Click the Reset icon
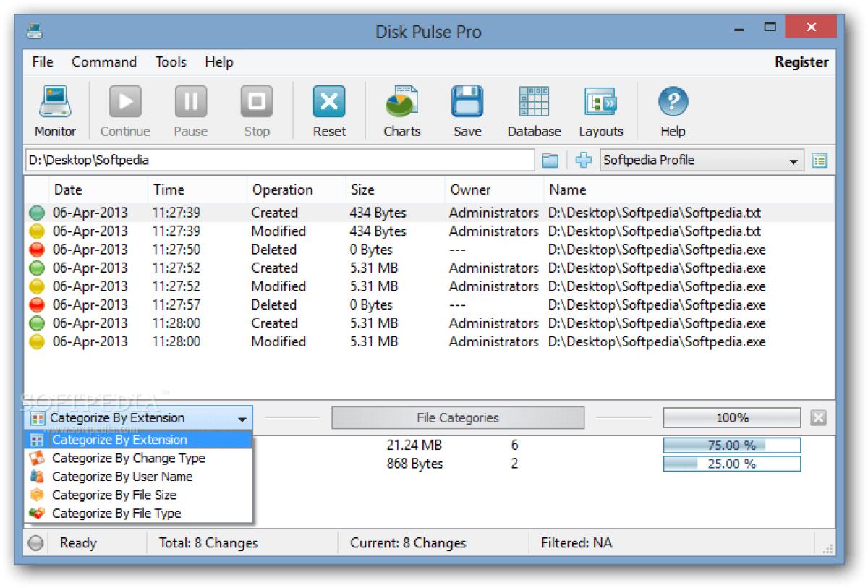 [329, 108]
